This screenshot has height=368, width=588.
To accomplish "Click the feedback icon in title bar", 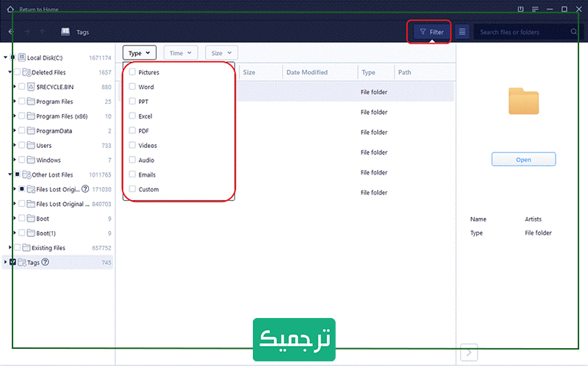I will coord(520,9).
